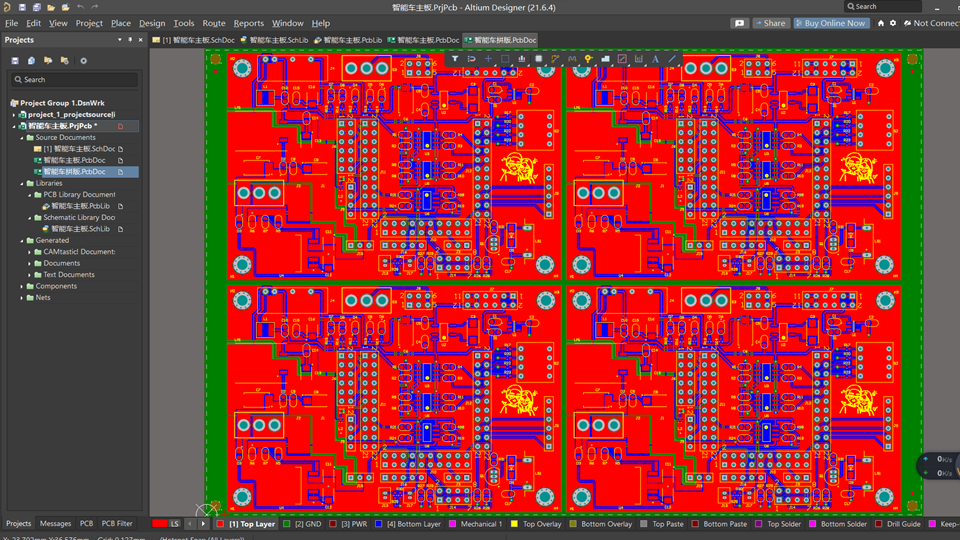
Task: Switch to 智能车主板.SchLib document tab
Action: tap(274, 40)
